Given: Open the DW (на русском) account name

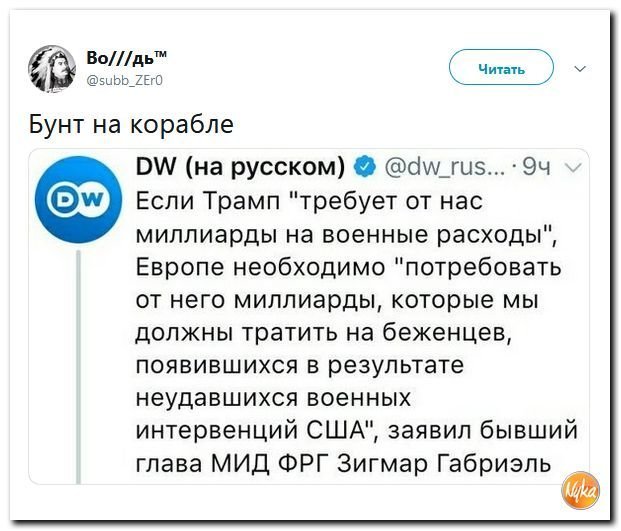Looking at the screenshot, I should click(240, 167).
